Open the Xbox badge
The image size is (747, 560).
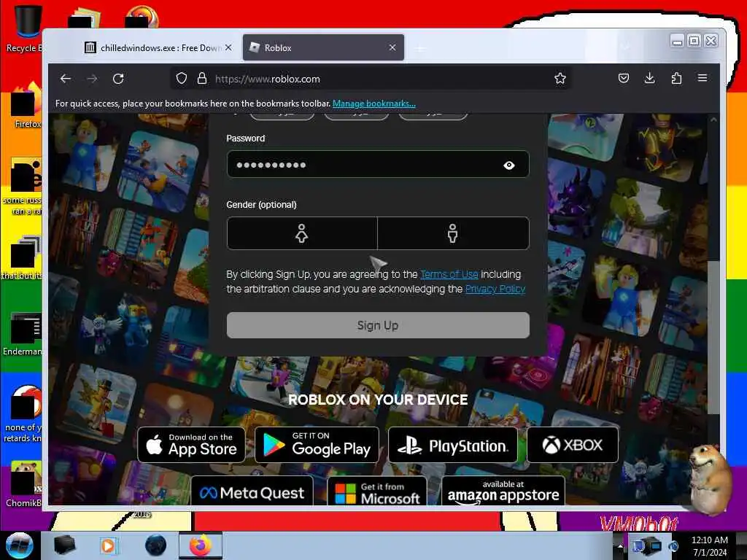tap(573, 445)
